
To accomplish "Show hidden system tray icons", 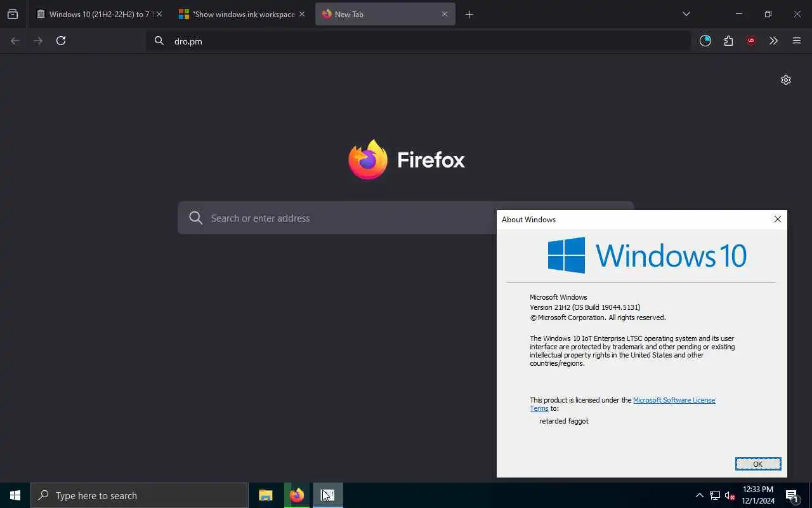I will 700,495.
